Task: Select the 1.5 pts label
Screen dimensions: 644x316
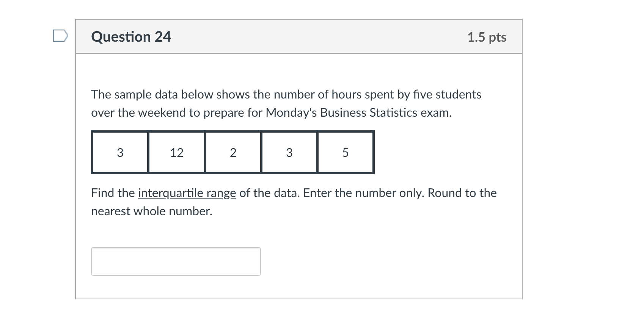Action: pos(487,37)
